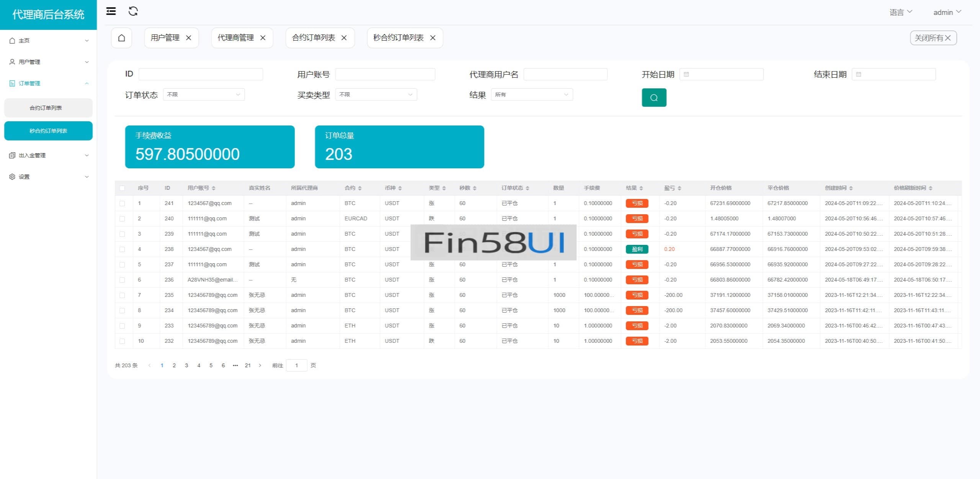Go to next page with the arrow
Screen dimensions: 980x479
[260, 365]
